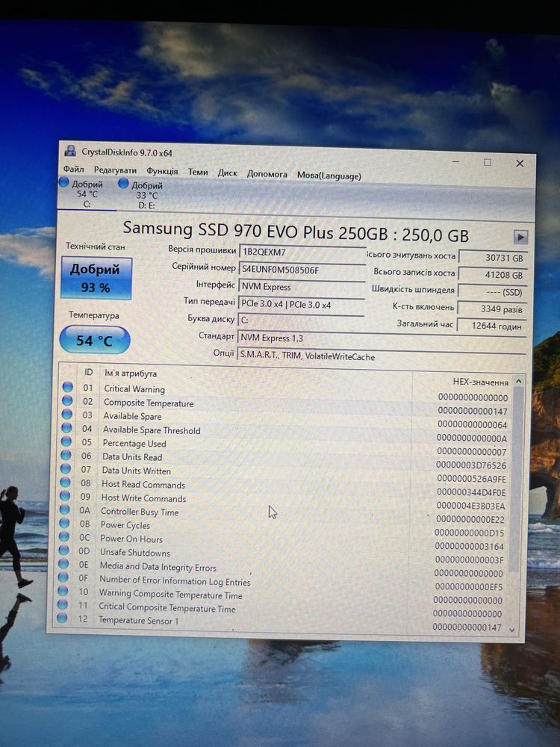Click the options field S.M.A.R.T., TRIM, VolatileWriteCache

click(381, 356)
